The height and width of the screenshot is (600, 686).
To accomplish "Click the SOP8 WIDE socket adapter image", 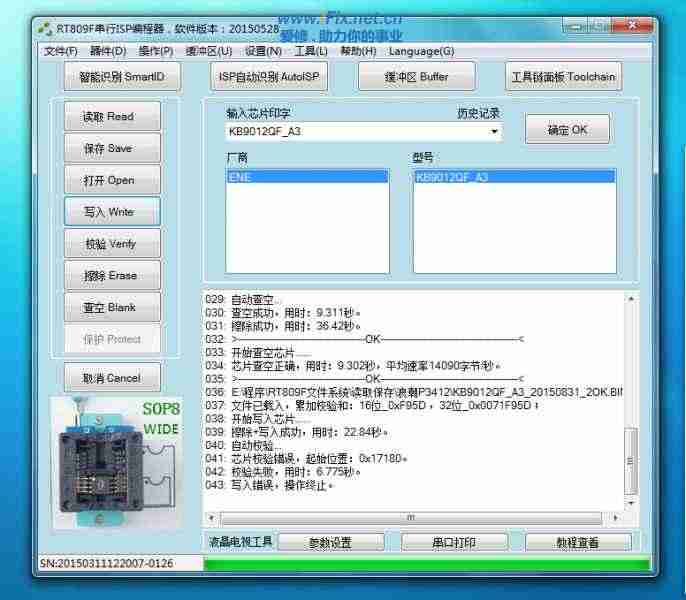I will 116,463.
